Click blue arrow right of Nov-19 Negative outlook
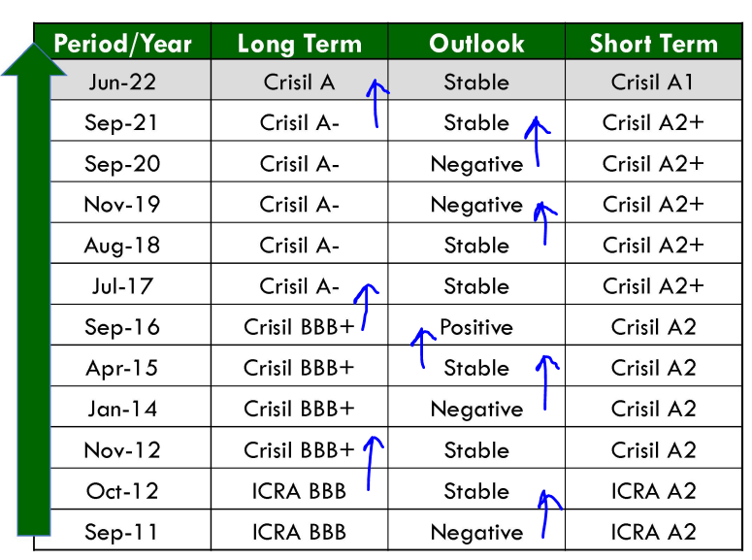Viewport: 752px width, 560px height. (545, 222)
